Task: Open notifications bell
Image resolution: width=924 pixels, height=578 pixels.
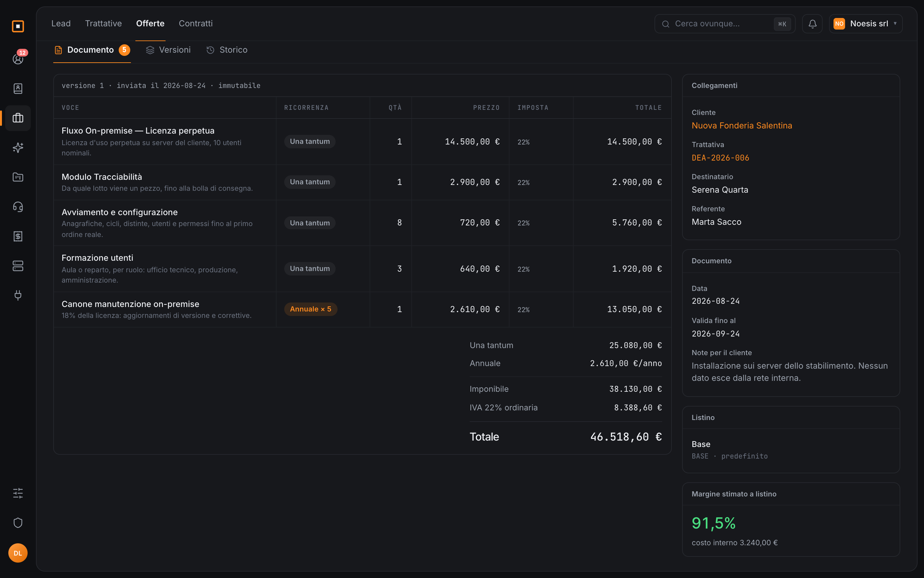Action: 812,24
